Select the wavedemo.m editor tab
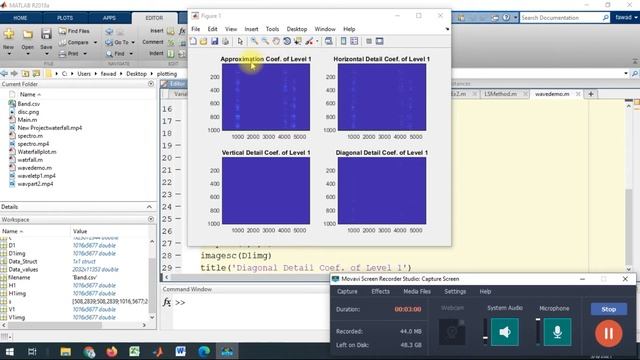Viewport: 640px width, 360px height. (552, 94)
